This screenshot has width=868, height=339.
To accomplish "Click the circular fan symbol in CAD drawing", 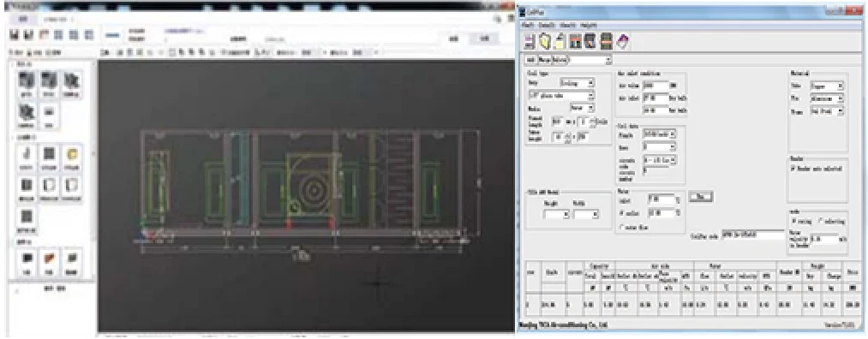I will click(314, 191).
